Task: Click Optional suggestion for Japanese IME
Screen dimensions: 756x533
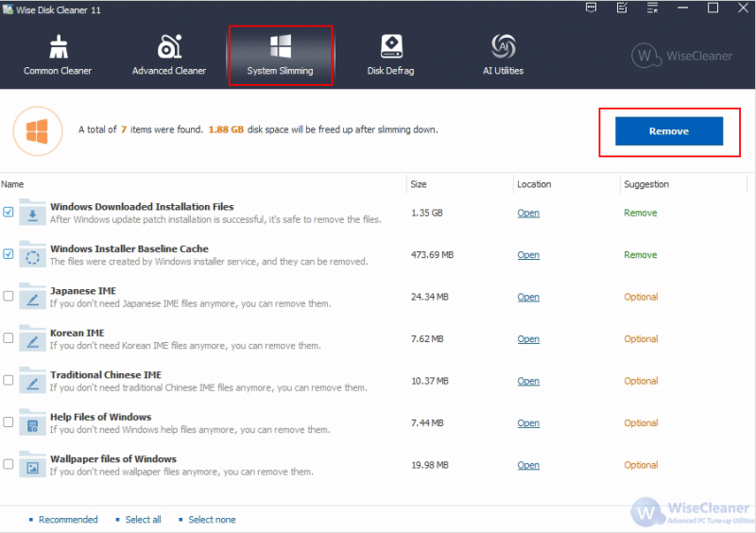Action: (x=641, y=297)
